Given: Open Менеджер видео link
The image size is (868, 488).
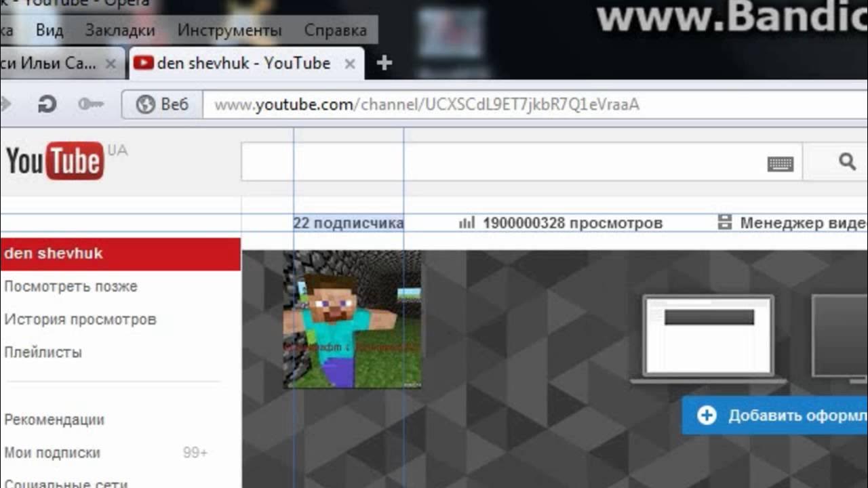Looking at the screenshot, I should pos(804,223).
